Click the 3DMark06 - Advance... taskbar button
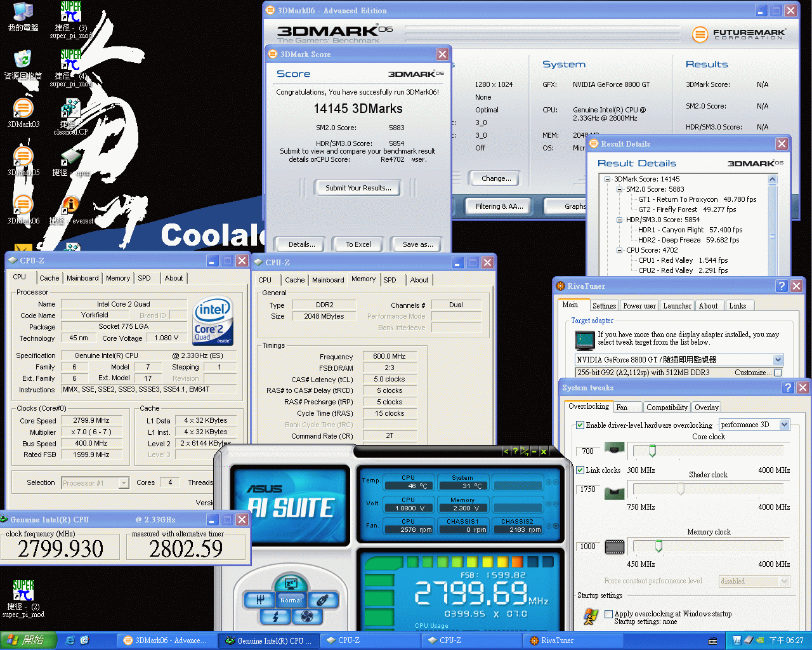The width and height of the screenshot is (812, 650). point(167,640)
